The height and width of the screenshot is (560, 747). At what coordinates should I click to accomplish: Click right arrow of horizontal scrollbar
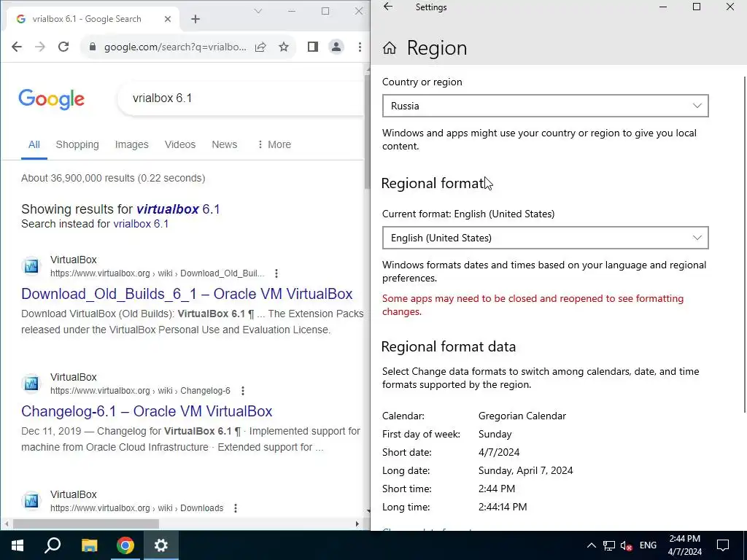click(357, 524)
